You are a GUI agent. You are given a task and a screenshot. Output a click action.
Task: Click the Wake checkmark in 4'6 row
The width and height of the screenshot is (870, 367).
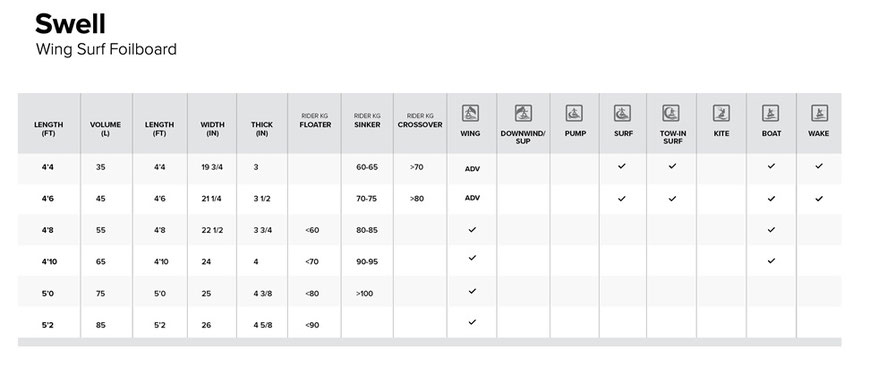[x=819, y=198]
